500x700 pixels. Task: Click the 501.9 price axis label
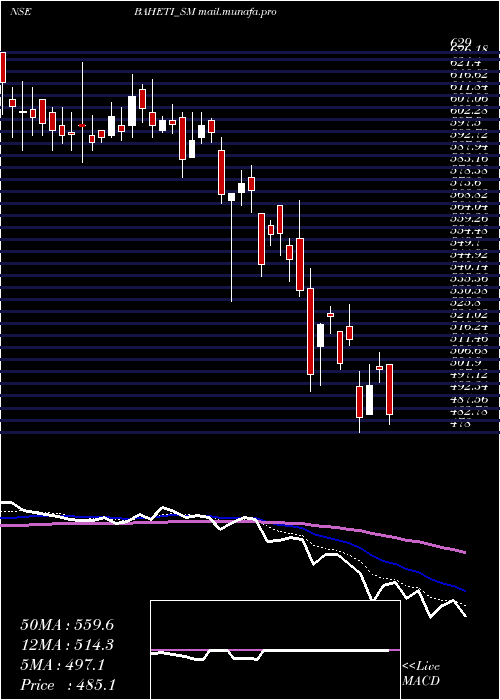pos(465,363)
